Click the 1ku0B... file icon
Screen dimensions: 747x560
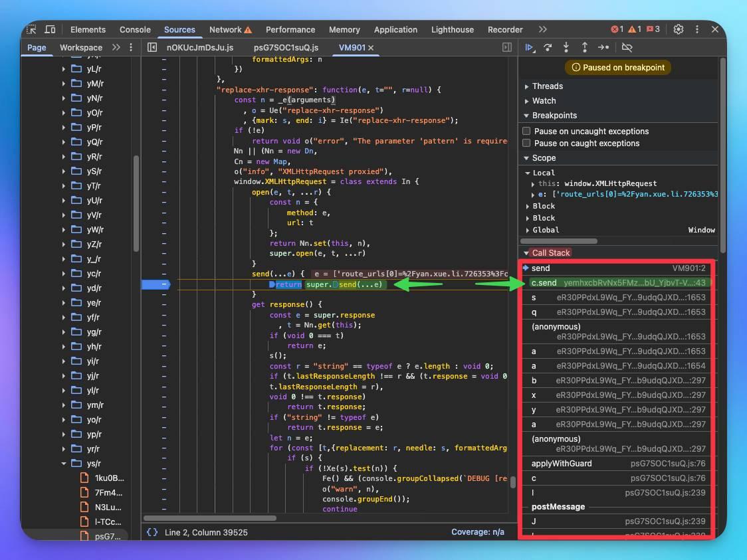pyautogui.click(x=84, y=478)
